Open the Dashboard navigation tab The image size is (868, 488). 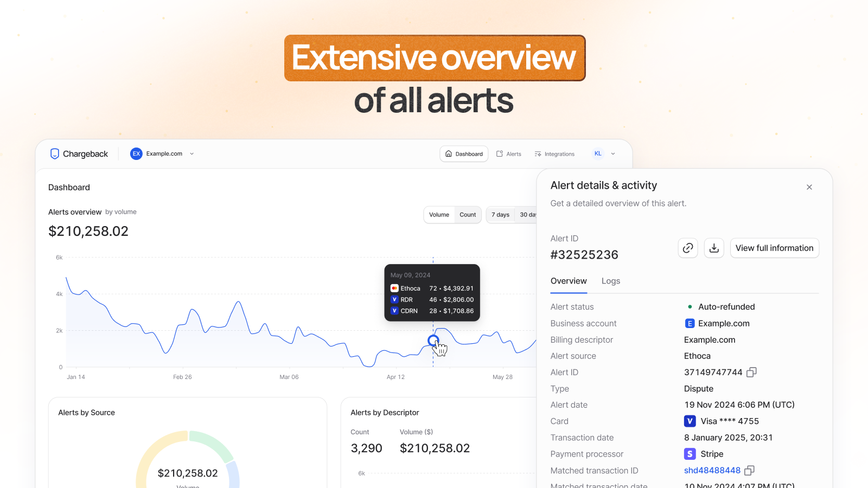pos(464,154)
